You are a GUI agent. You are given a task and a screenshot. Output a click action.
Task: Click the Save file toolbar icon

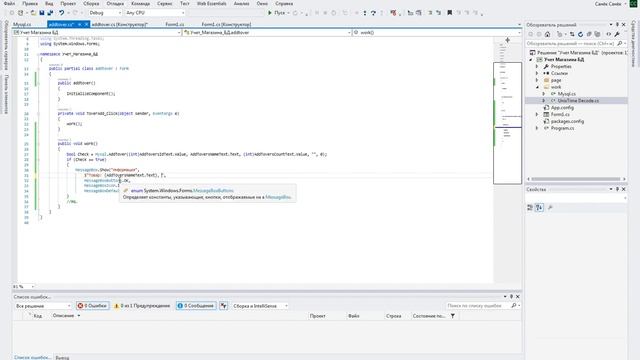(x=42, y=13)
